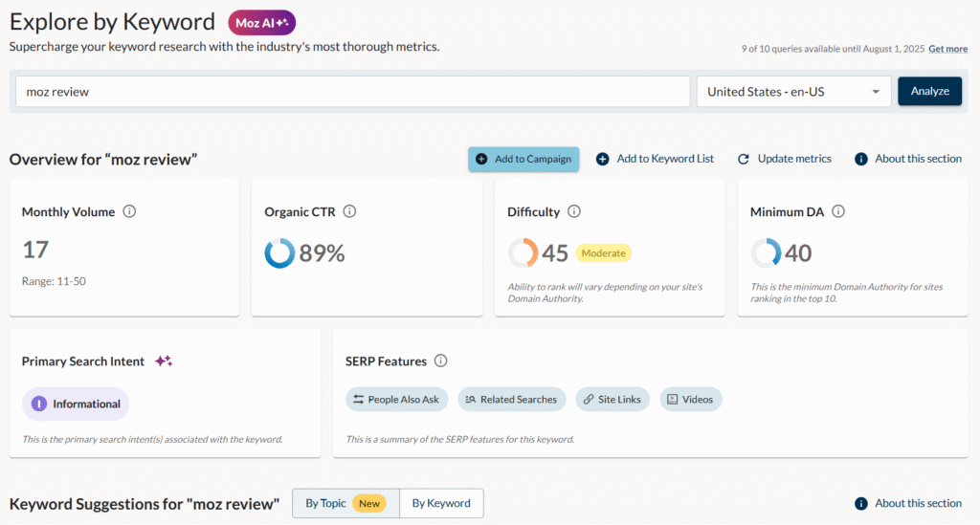Click the Organic CTR 89% ring gauge
Viewport: 980px width, 525px height.
279,252
